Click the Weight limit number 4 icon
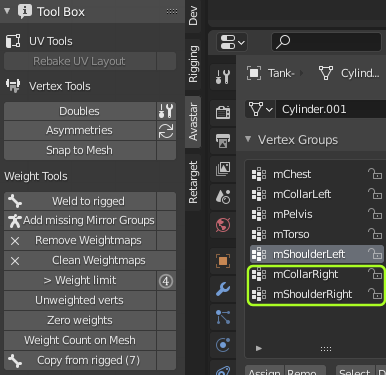Screen dimensions: 386x375 coord(166,281)
